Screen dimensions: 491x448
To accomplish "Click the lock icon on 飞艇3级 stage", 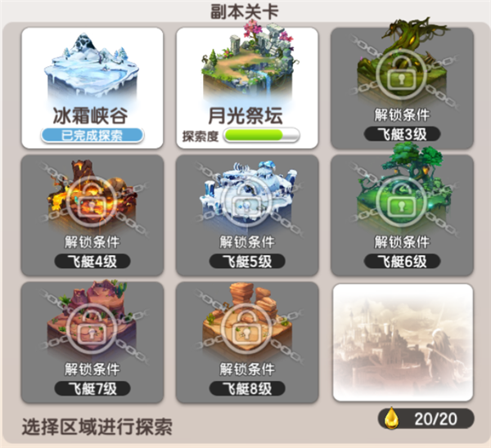I will (x=402, y=74).
